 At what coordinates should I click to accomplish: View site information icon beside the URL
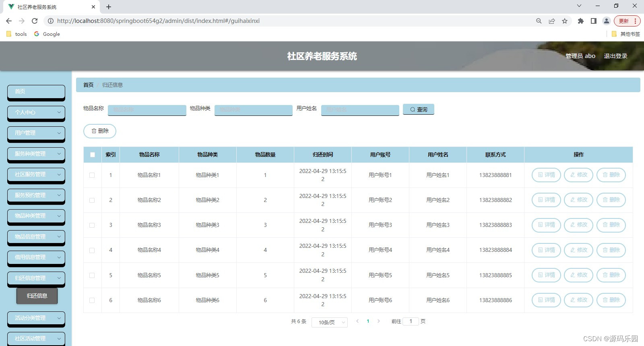point(51,21)
